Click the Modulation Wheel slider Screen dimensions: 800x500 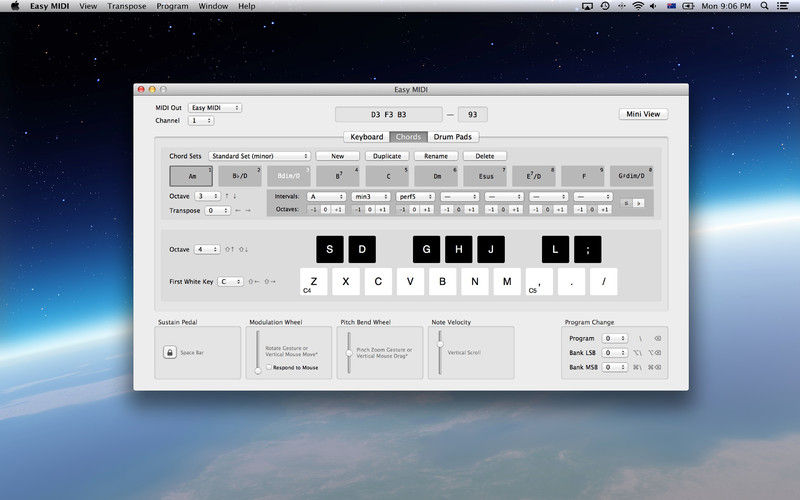click(x=258, y=353)
